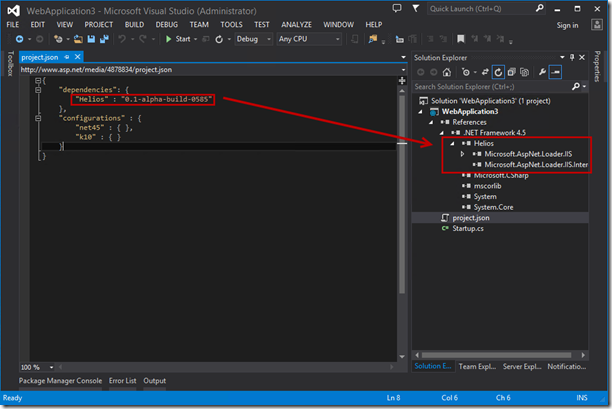
Task: Select the Startup.cs file
Action: [468, 229]
